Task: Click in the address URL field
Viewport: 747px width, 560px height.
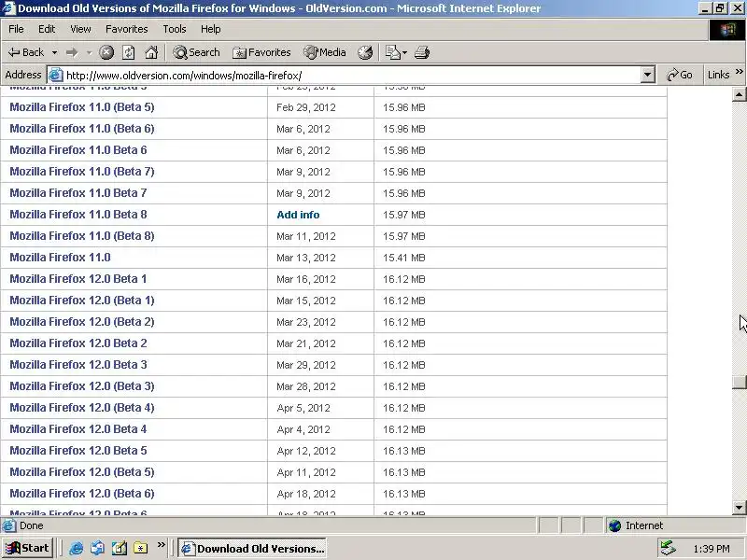Action: coord(353,76)
